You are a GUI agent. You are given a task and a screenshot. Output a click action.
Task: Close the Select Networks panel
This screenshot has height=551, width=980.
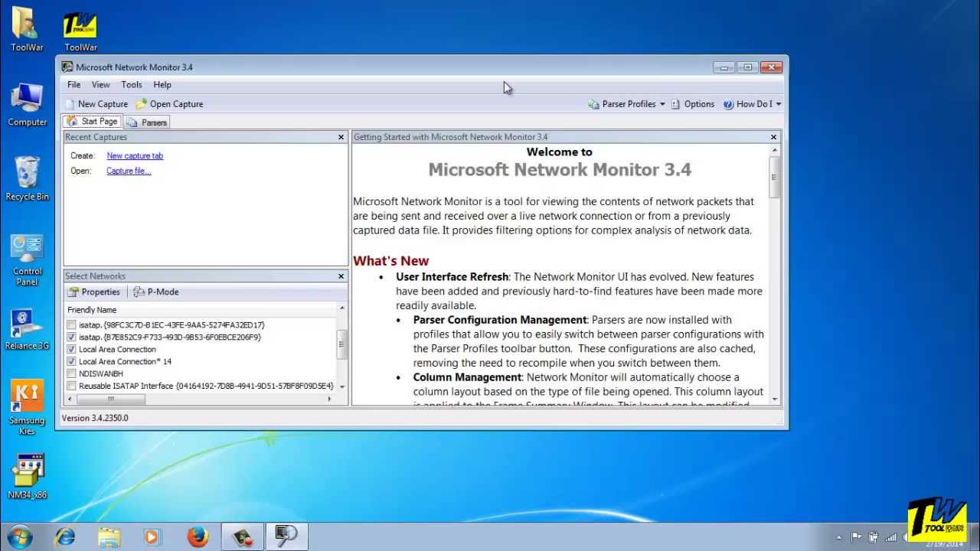[341, 276]
